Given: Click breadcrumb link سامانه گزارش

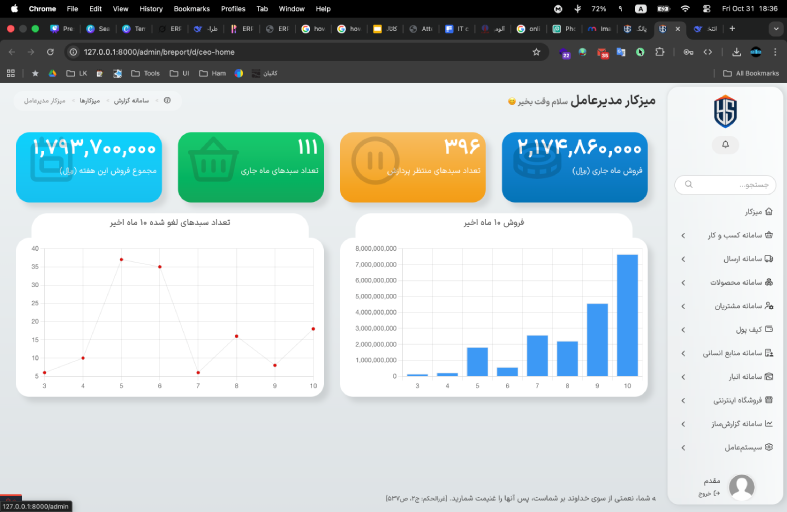Looking at the screenshot, I should pos(131,101).
